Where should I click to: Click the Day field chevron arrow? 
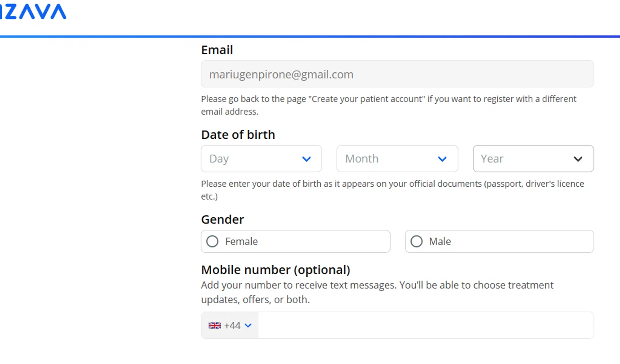(x=306, y=159)
